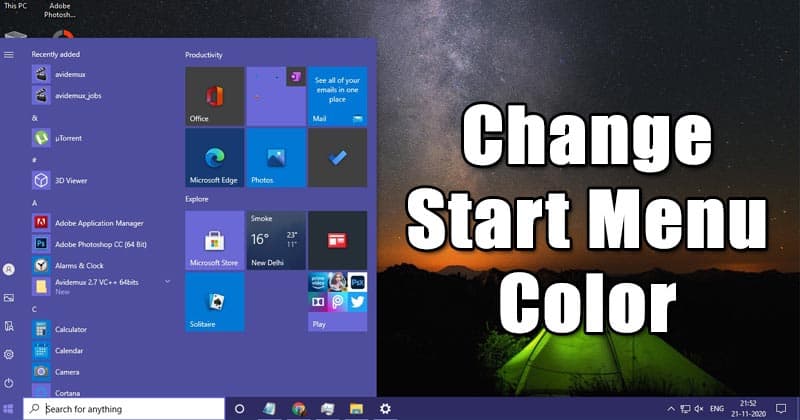Show hidden tray icons chevron
The width and height of the screenshot is (800, 420).
(671, 409)
